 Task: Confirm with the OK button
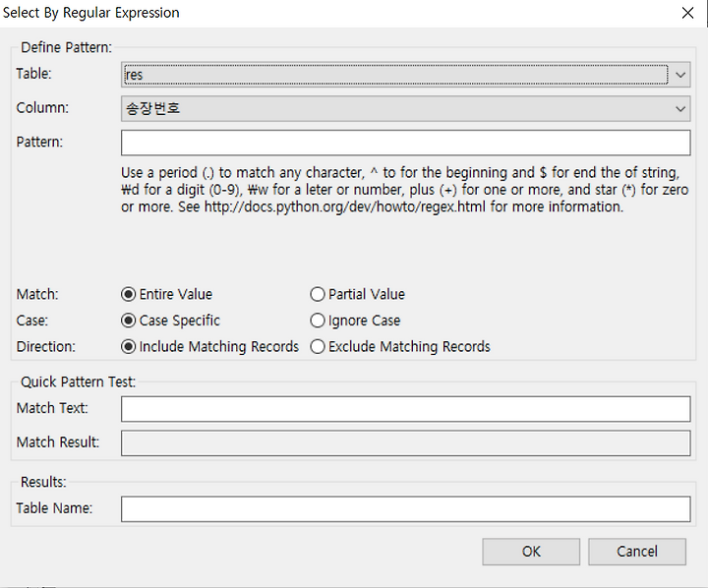pos(531,552)
